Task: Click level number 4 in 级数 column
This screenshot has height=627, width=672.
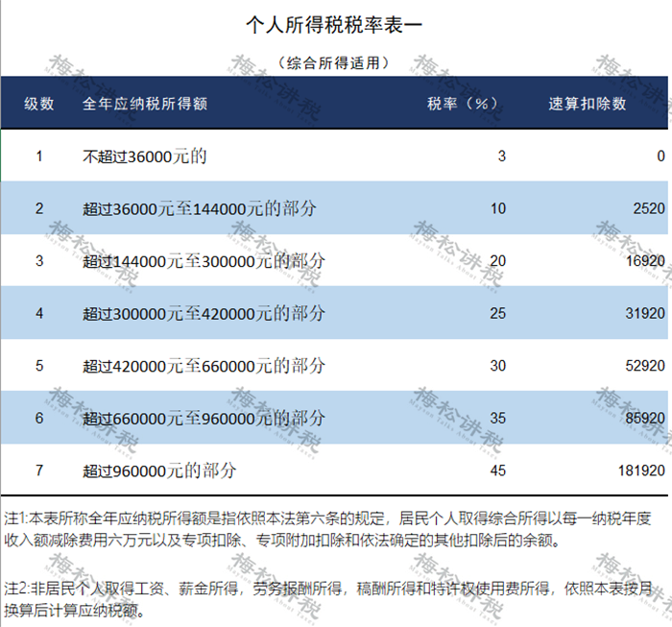Action: pos(39,313)
